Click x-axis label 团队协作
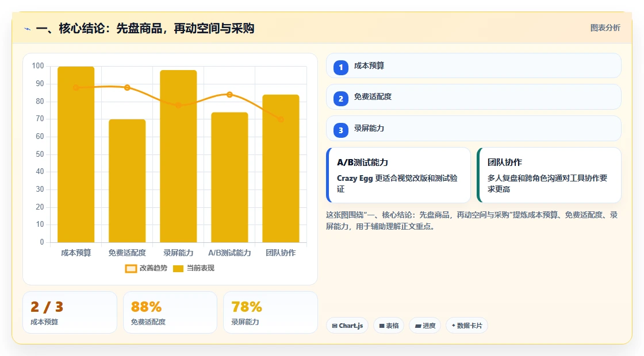This screenshot has height=356, width=644. tap(281, 253)
